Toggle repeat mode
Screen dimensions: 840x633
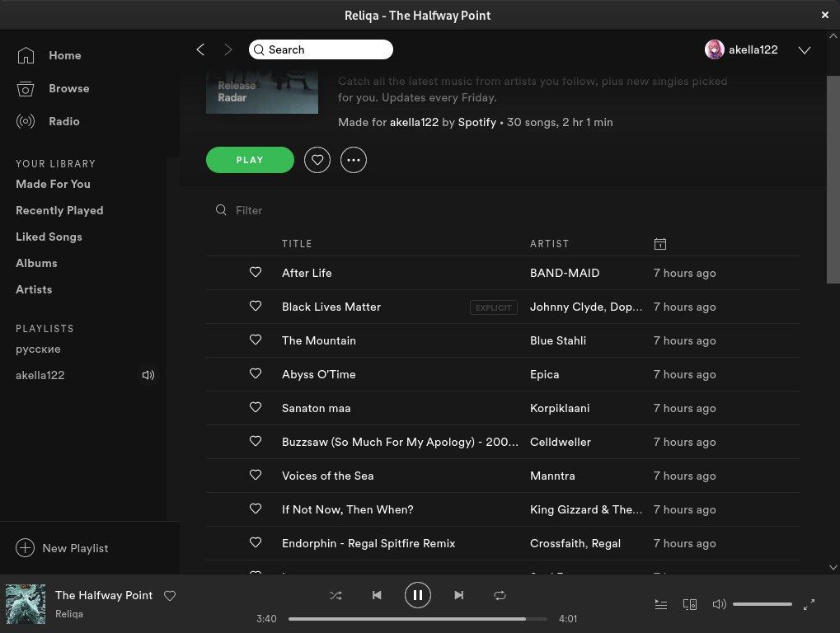tap(500, 596)
